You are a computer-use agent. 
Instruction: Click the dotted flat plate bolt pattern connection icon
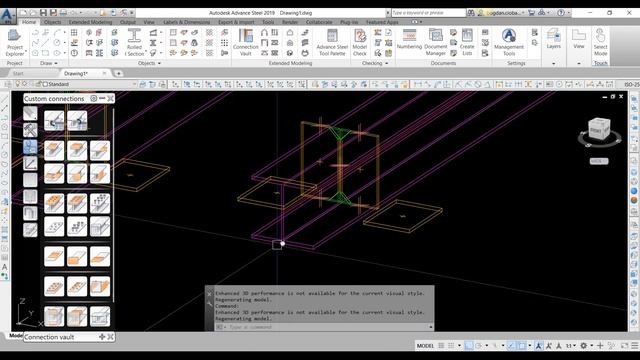(x=54, y=227)
